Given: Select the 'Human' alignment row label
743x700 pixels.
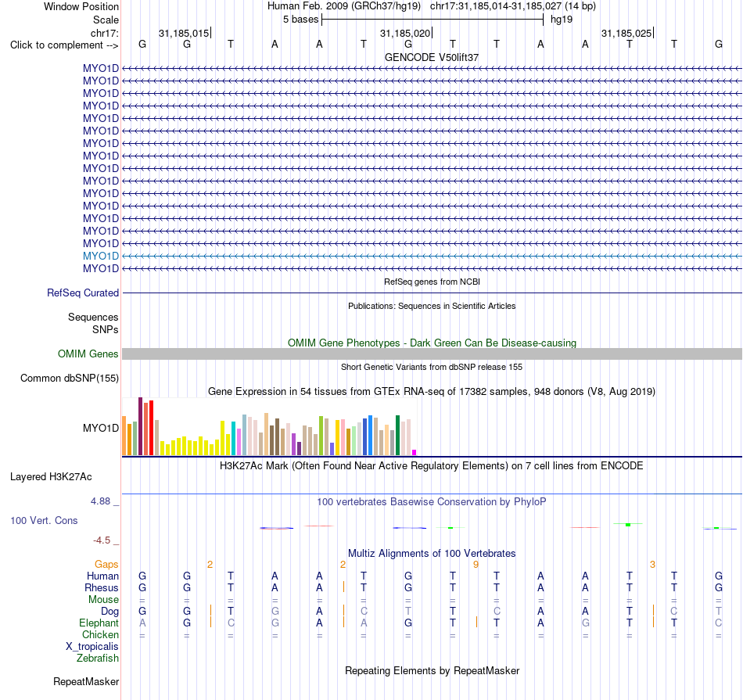Looking at the screenshot, I should (x=102, y=576).
